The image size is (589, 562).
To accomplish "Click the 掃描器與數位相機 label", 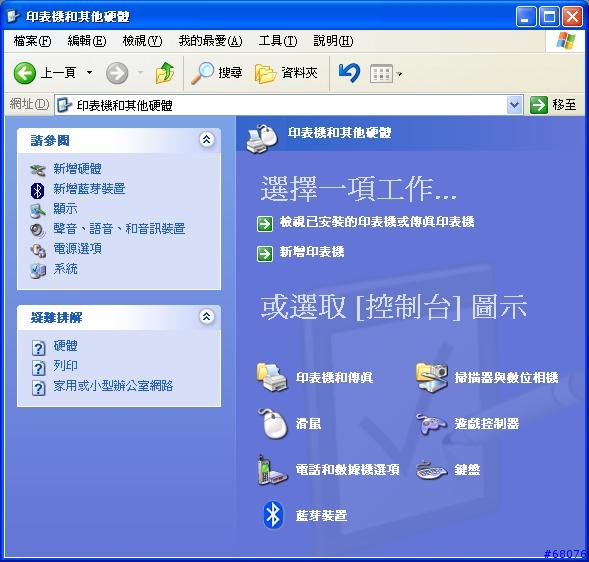I will point(506,378).
